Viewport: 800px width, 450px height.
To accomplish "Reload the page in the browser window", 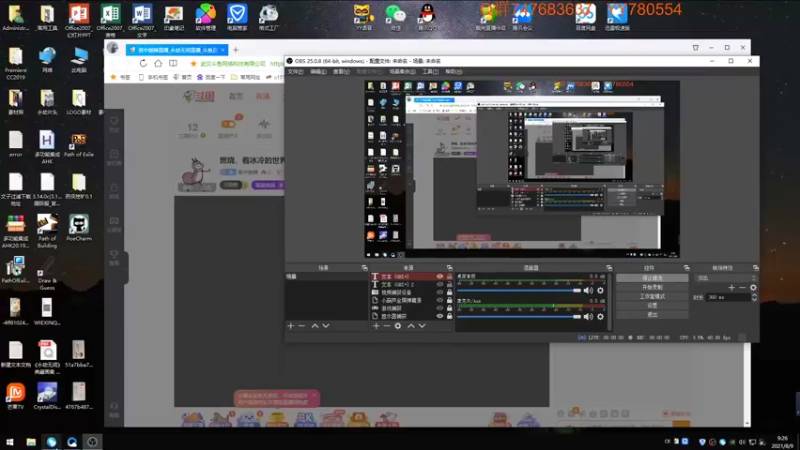I will click(143, 64).
